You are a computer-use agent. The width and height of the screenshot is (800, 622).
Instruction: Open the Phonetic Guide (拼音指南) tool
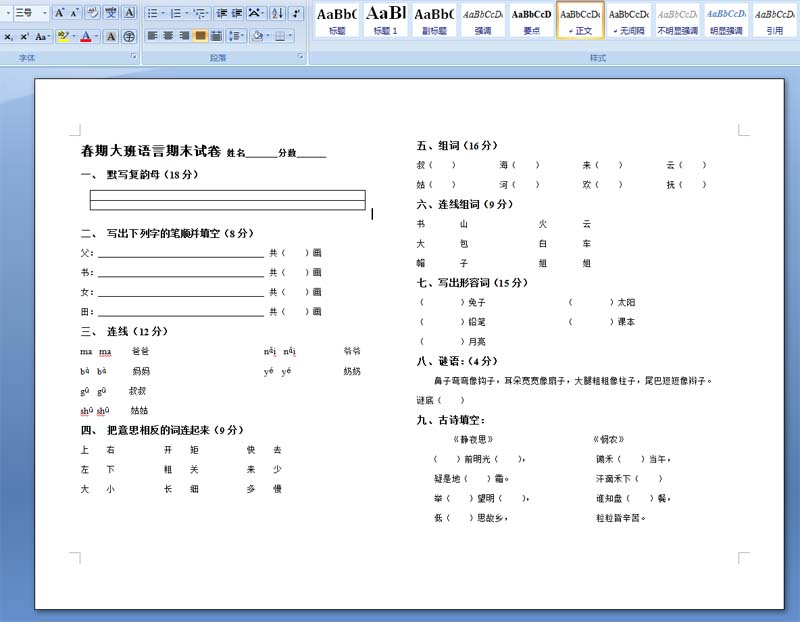(x=111, y=13)
